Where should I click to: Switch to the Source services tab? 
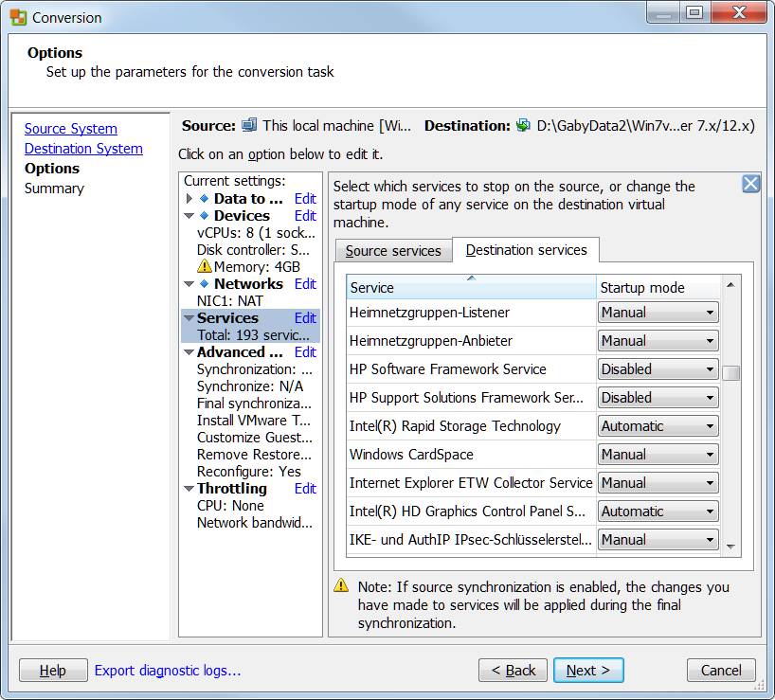pyautogui.click(x=393, y=250)
